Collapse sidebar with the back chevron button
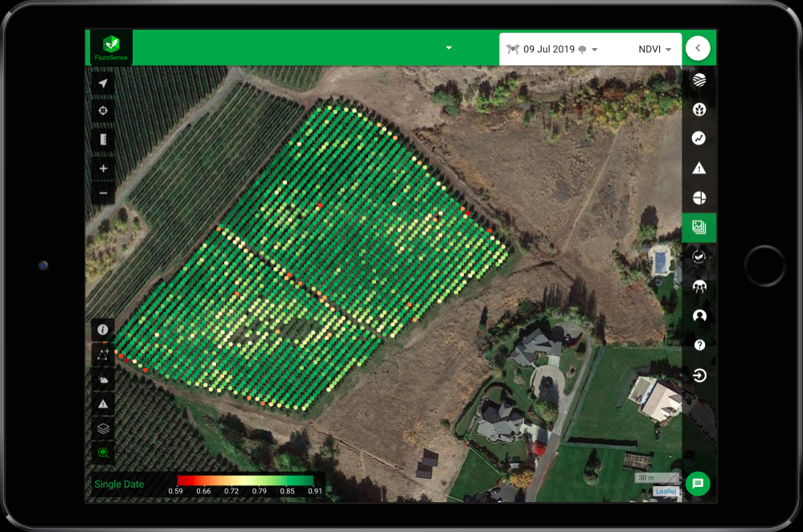This screenshot has width=803, height=532. pyautogui.click(x=698, y=48)
